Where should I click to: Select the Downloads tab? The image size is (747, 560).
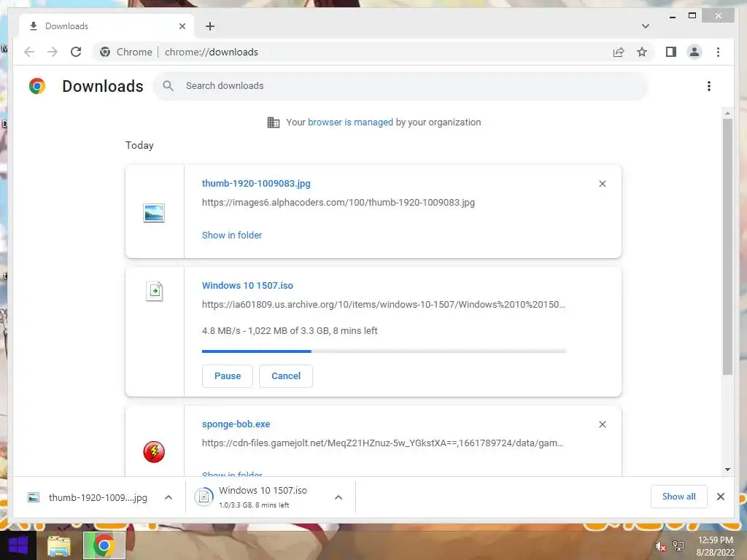pos(107,26)
